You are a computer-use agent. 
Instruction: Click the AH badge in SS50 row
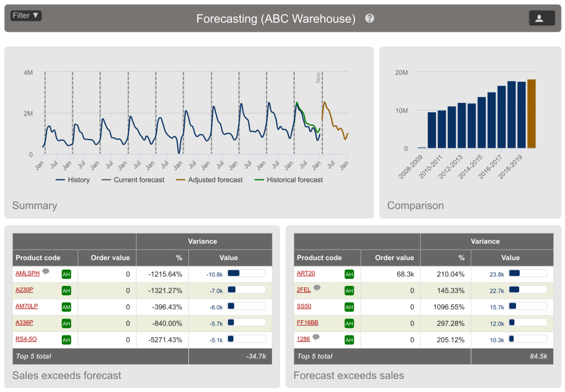pos(349,307)
